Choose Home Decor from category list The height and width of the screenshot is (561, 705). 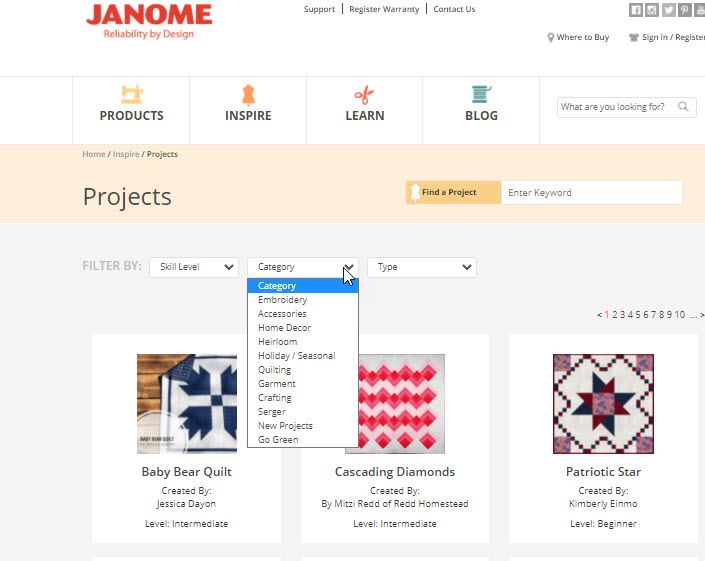coord(303,328)
